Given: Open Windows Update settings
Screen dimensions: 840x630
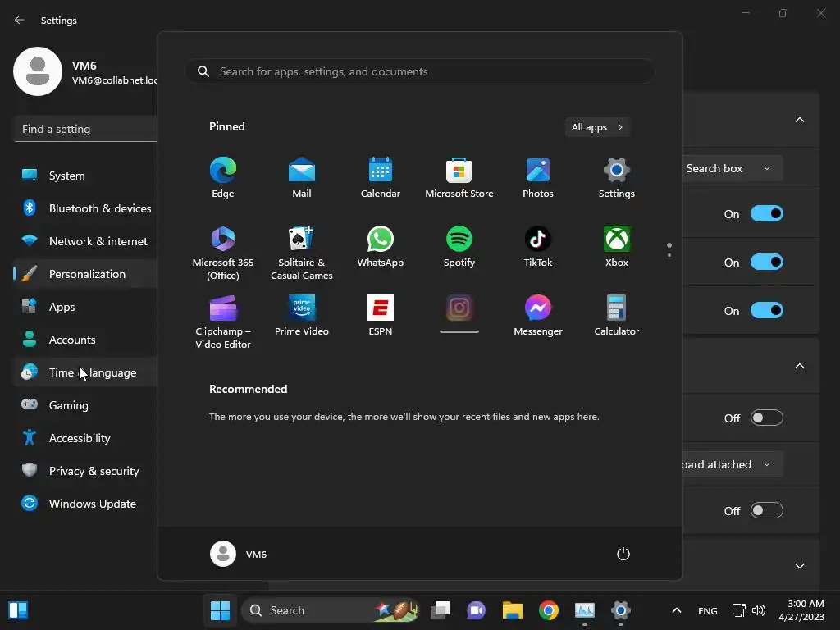Looking at the screenshot, I should 85,504.
